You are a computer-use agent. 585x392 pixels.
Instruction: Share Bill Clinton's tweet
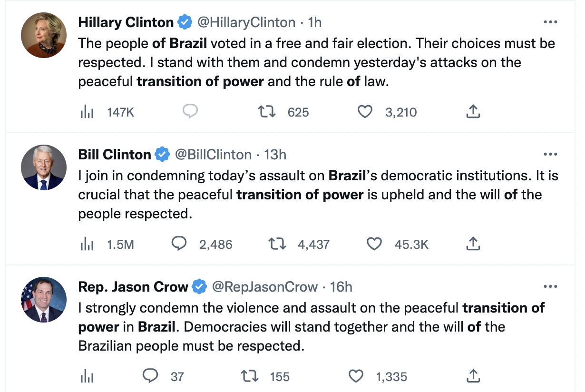tap(472, 244)
